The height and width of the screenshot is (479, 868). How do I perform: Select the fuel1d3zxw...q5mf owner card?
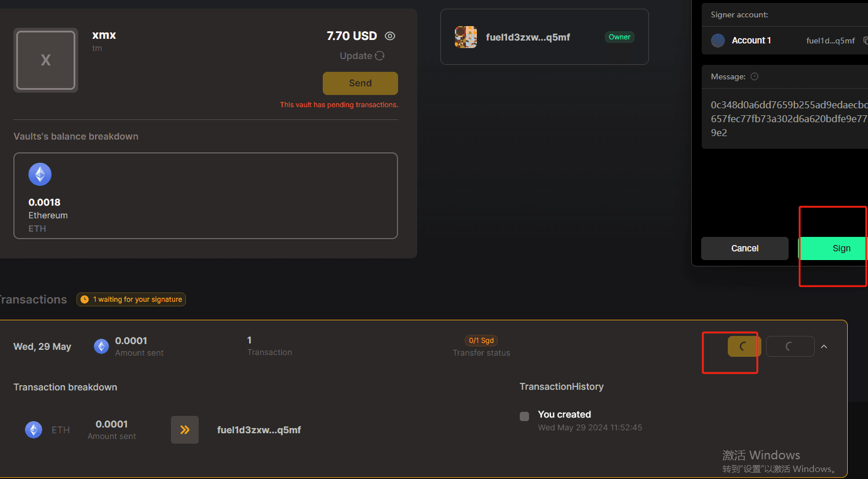(545, 37)
